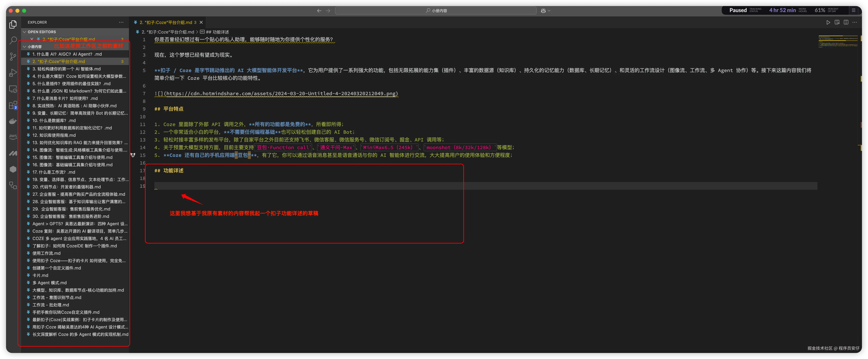
Task: Open the Docker panel icon
Action: coord(13,121)
